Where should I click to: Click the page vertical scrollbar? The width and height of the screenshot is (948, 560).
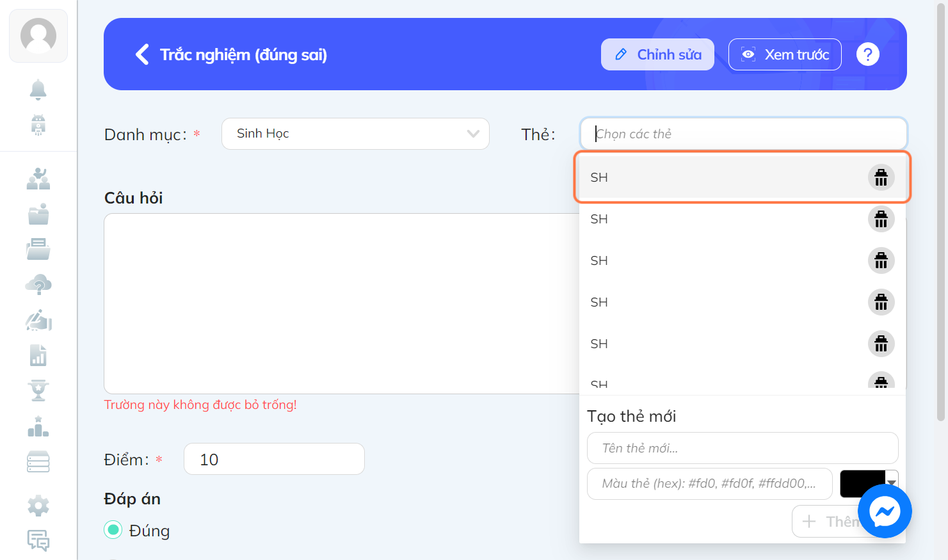pos(941,211)
